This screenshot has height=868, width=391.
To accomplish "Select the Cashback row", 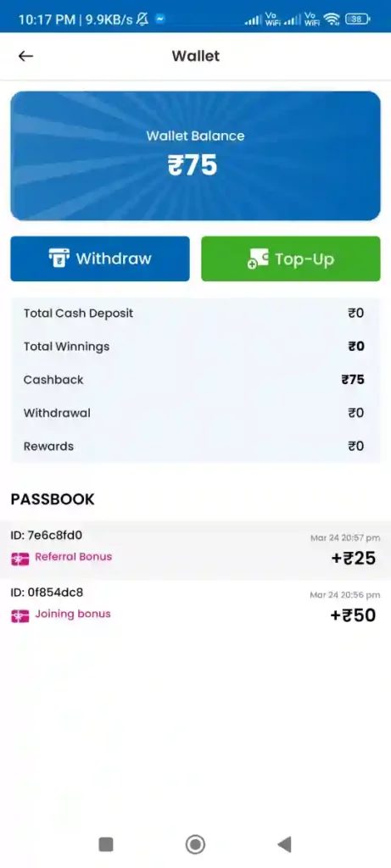I will coord(195,380).
